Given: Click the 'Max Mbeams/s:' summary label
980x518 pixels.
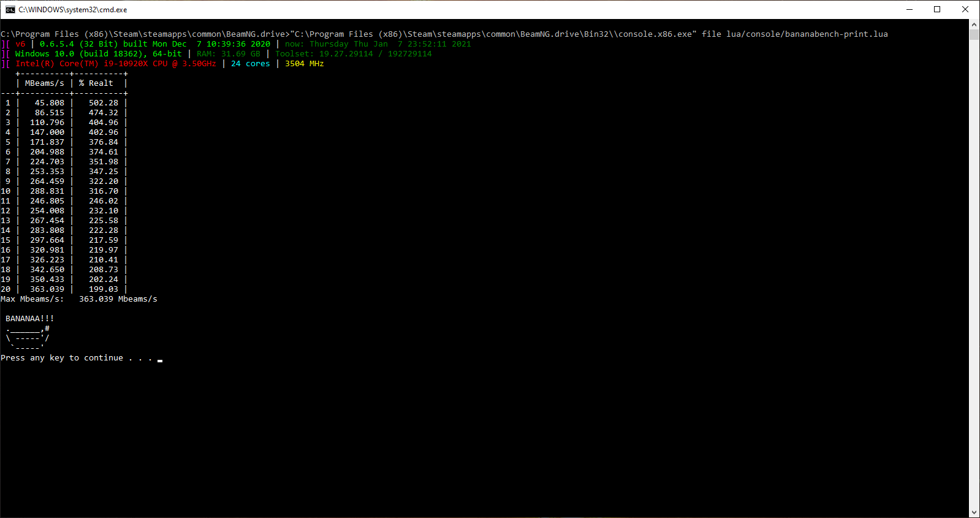Looking at the screenshot, I should (x=32, y=299).
